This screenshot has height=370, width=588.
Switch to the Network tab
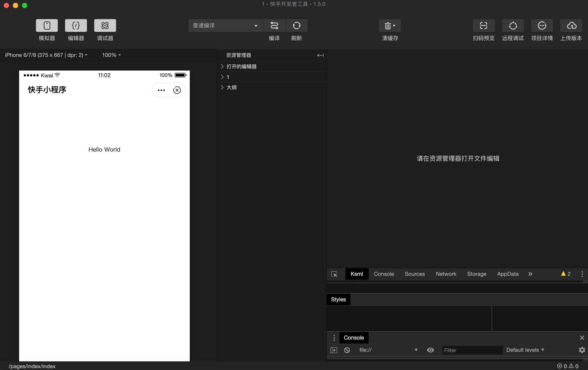coord(446,274)
